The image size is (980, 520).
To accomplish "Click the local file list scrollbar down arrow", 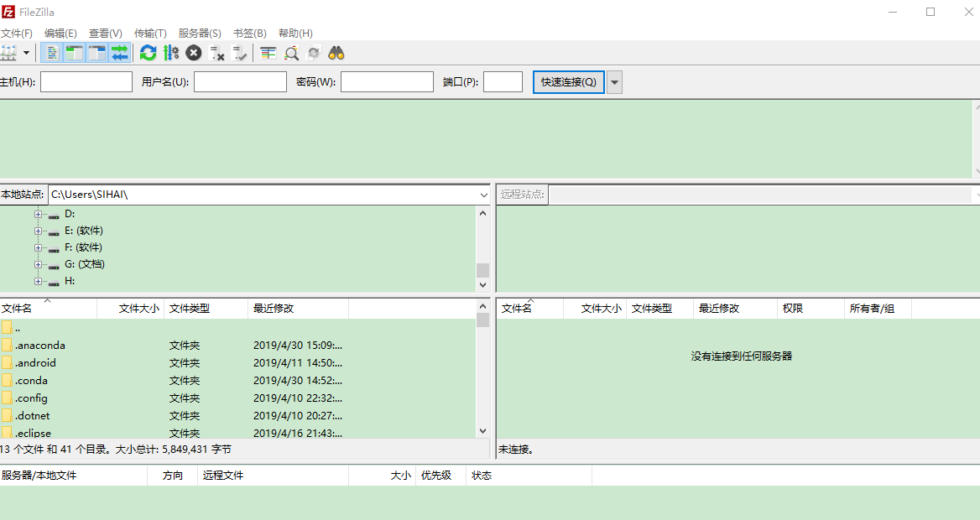I will pyautogui.click(x=482, y=431).
